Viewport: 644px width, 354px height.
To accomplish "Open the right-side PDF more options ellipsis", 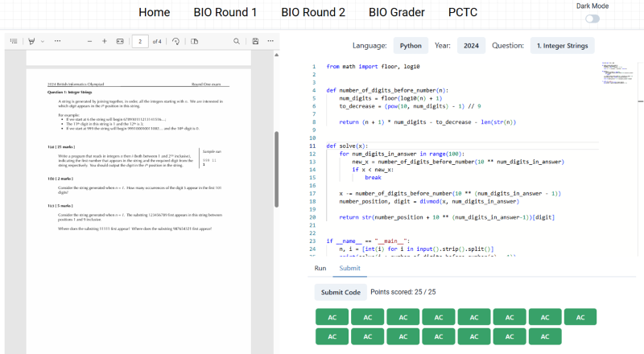I will coord(270,41).
